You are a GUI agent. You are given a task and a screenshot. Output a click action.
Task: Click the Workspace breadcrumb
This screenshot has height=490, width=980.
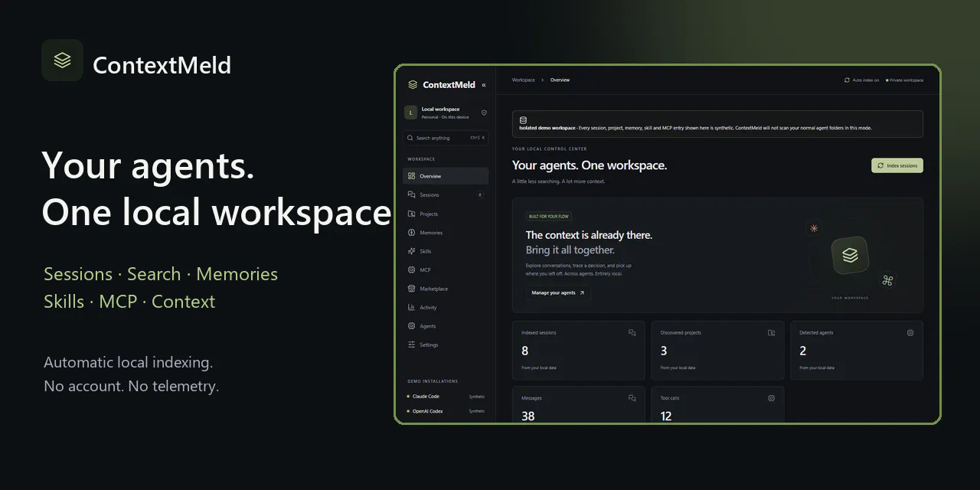tap(524, 80)
